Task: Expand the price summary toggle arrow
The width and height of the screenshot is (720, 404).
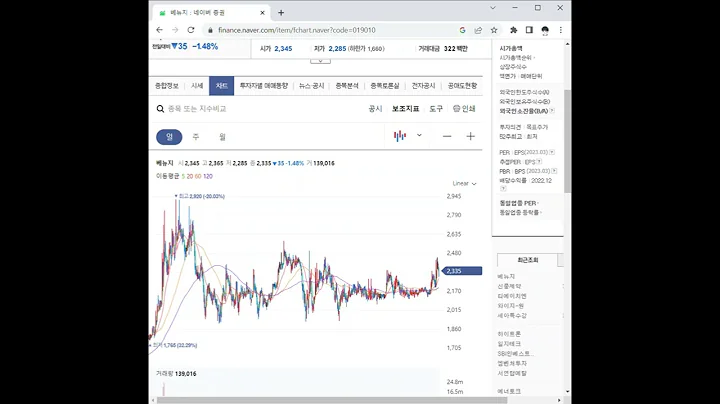Action: click(x=321, y=61)
